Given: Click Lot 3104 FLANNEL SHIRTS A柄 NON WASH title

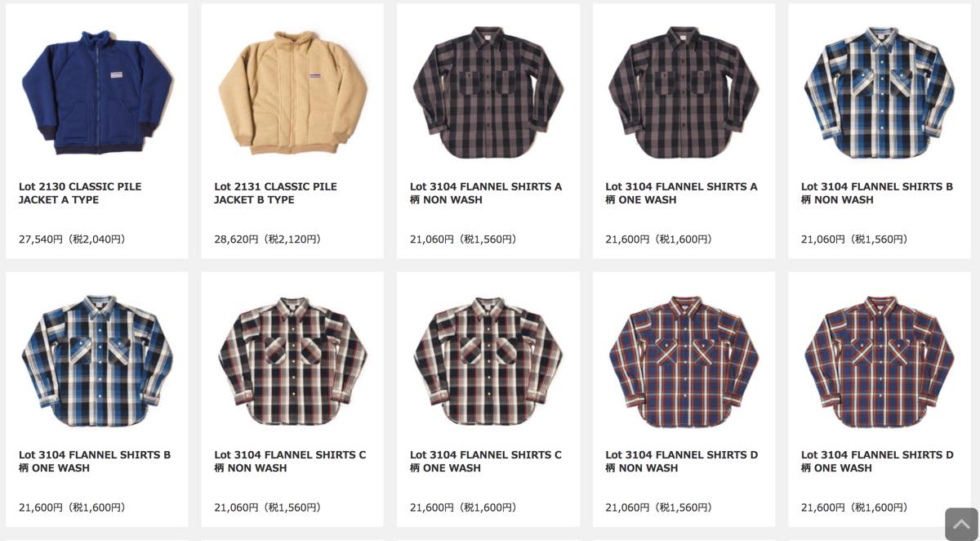Looking at the screenshot, I should [486, 193].
